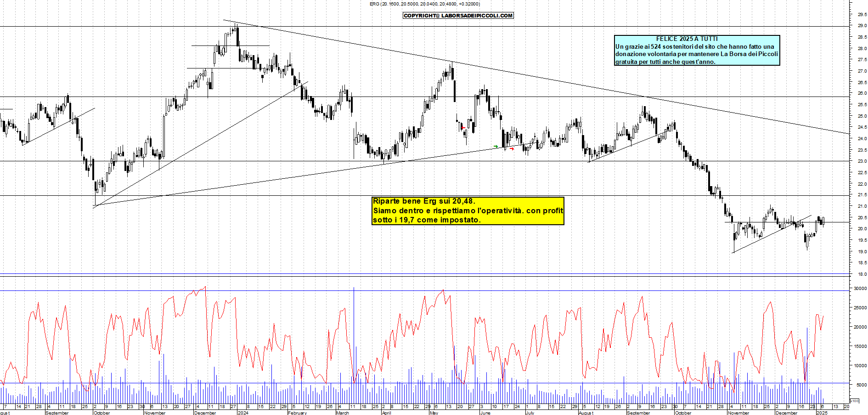Click the 25000 volume axis label
This screenshot has height=415, width=868.
[860, 308]
